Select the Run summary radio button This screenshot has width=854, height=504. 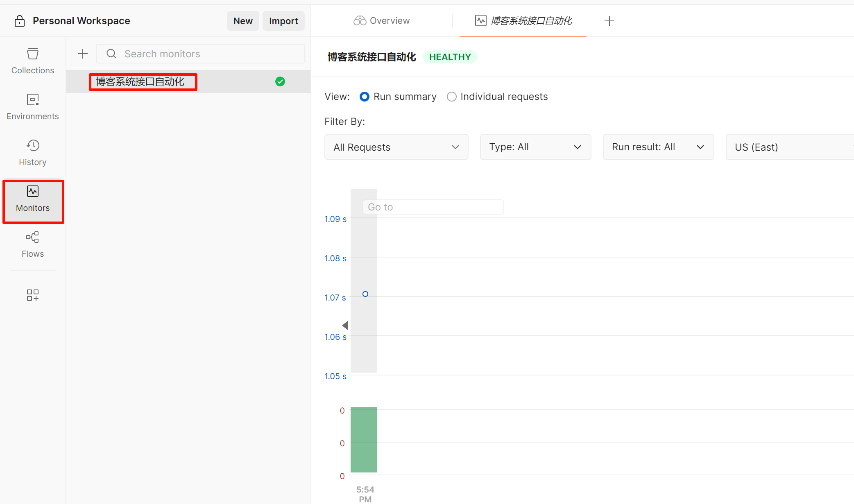[x=364, y=97]
